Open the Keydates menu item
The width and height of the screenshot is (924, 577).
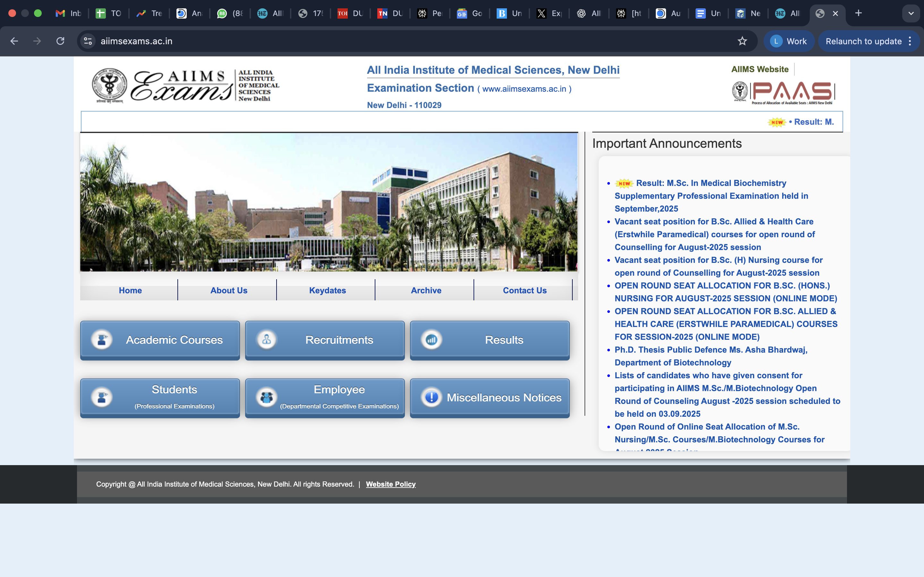(327, 290)
